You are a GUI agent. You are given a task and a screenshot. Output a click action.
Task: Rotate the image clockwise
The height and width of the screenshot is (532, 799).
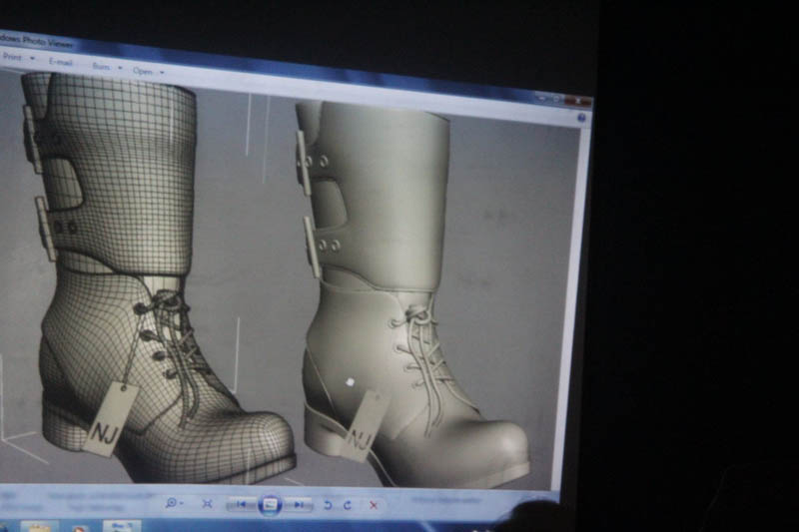click(x=348, y=505)
